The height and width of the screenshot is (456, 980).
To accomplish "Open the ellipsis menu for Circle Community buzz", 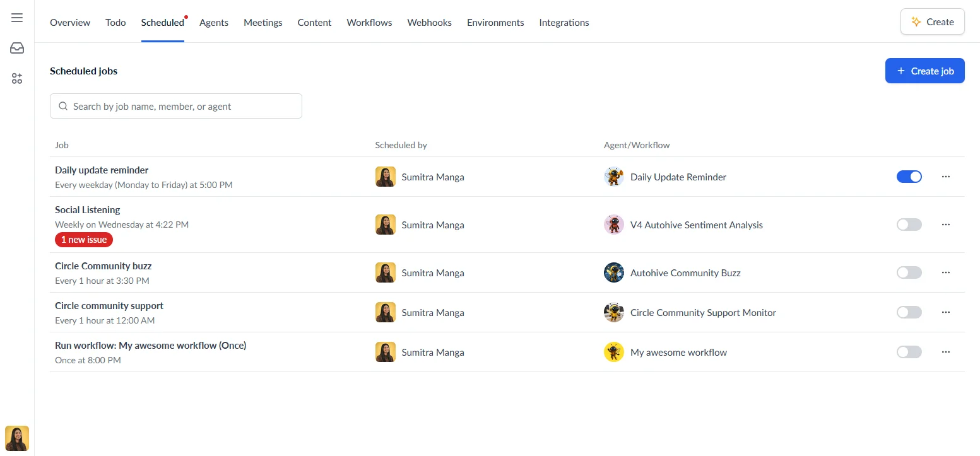I will point(945,272).
